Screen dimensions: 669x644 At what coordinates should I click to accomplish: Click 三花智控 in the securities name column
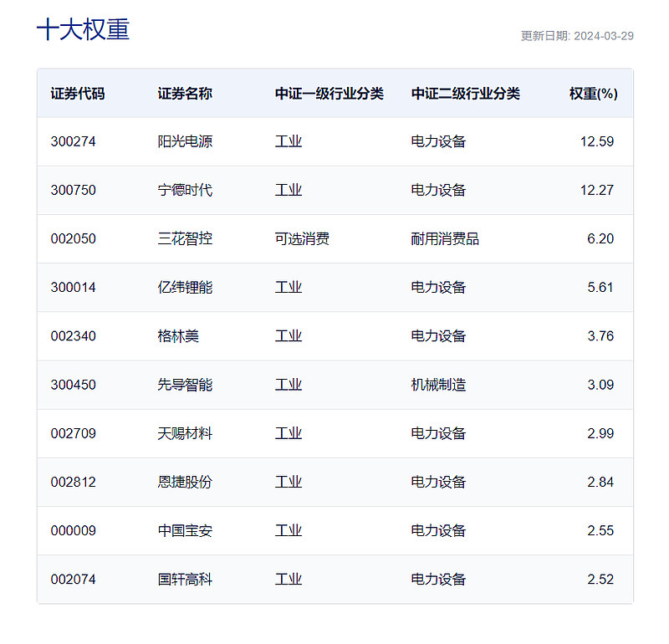pyautogui.click(x=184, y=238)
